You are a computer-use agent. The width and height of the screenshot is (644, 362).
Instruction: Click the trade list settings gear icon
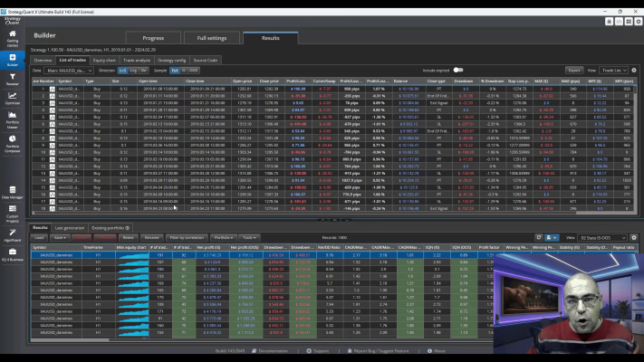634,71
